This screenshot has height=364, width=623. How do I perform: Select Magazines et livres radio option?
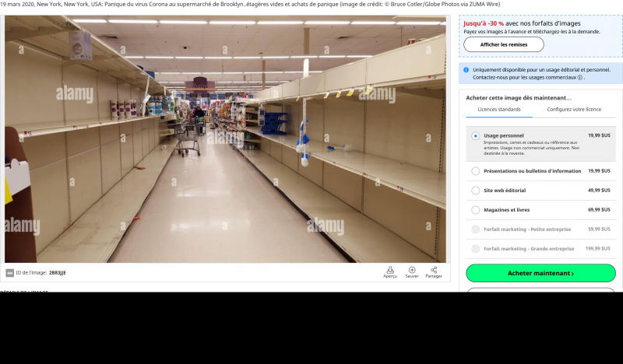(475, 210)
